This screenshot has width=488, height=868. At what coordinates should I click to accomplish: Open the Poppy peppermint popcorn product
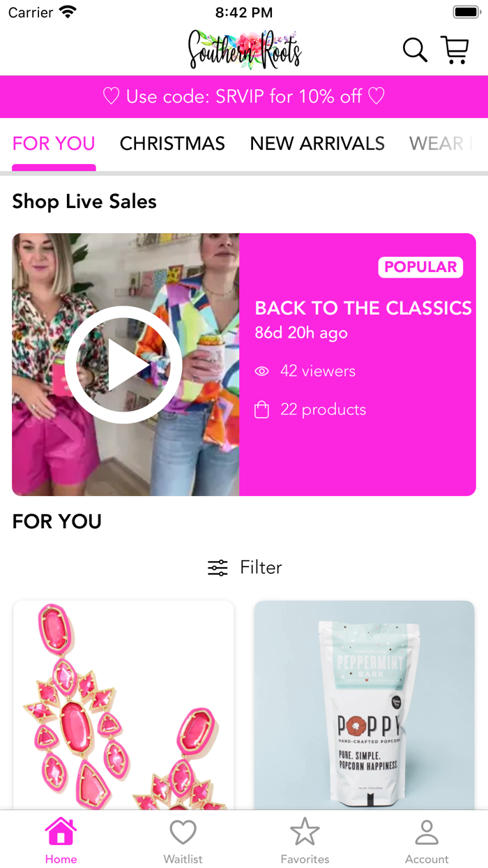pos(364,705)
